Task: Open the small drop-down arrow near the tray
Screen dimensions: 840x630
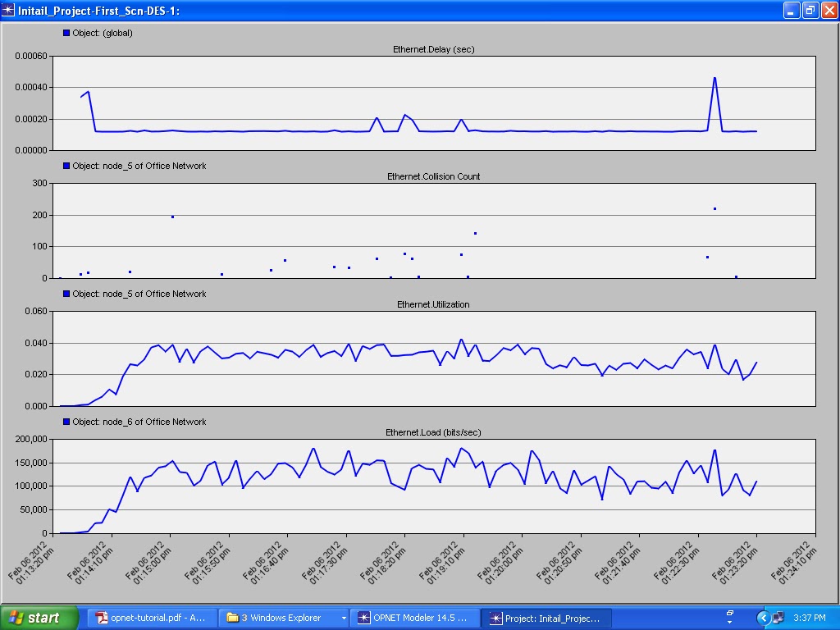Action: click(x=730, y=622)
